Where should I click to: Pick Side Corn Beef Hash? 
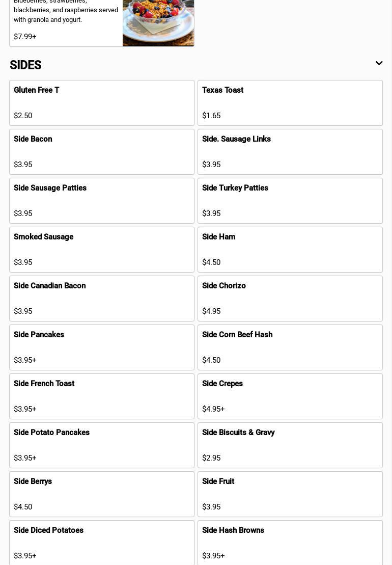pyautogui.click(x=290, y=347)
